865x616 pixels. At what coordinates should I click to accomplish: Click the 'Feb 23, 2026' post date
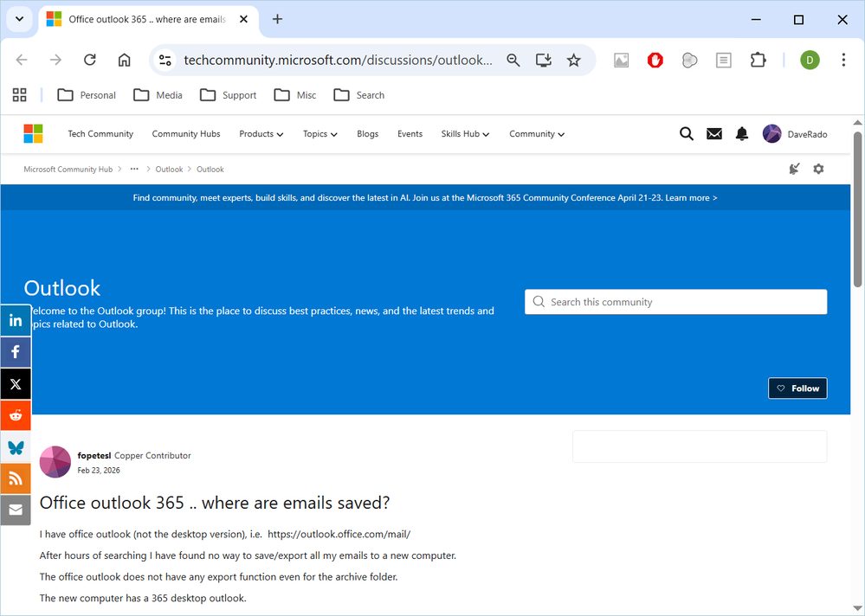coord(99,471)
